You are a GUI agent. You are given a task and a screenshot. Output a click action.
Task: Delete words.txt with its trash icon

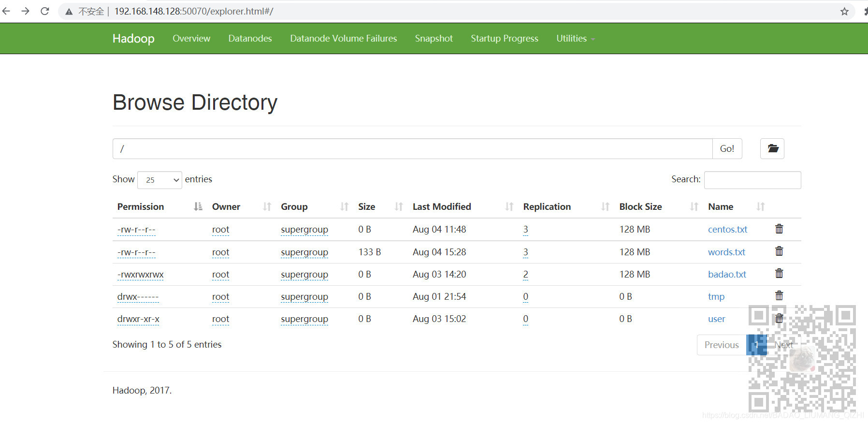(779, 251)
